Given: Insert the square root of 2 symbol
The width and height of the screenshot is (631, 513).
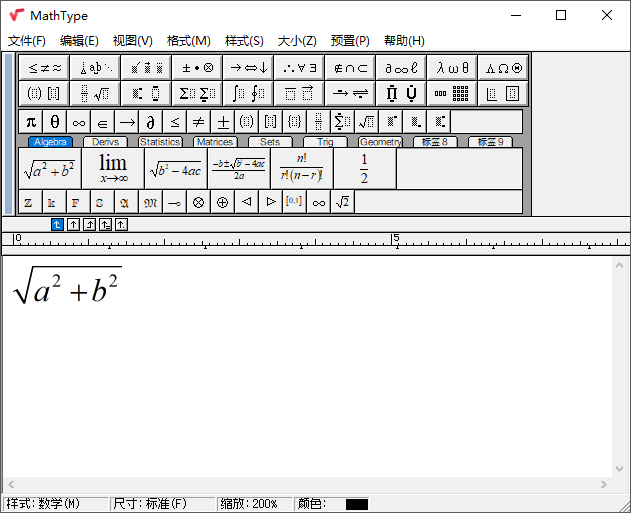Looking at the screenshot, I should [342, 202].
